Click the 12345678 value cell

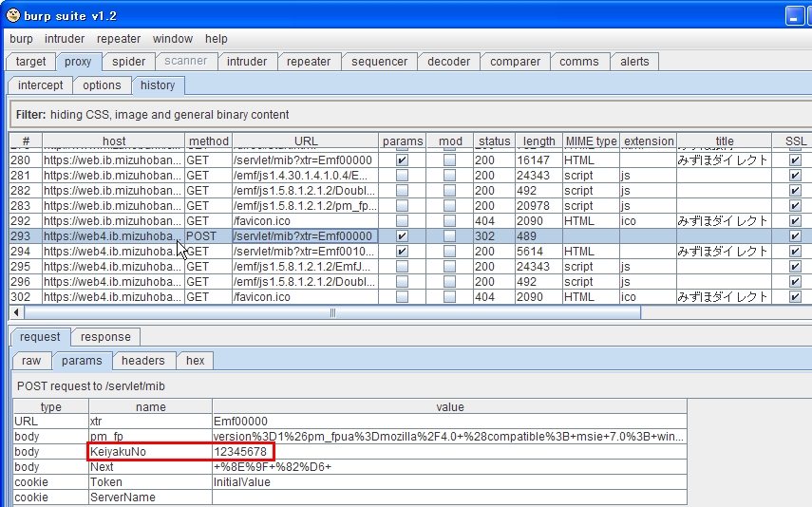point(449,452)
